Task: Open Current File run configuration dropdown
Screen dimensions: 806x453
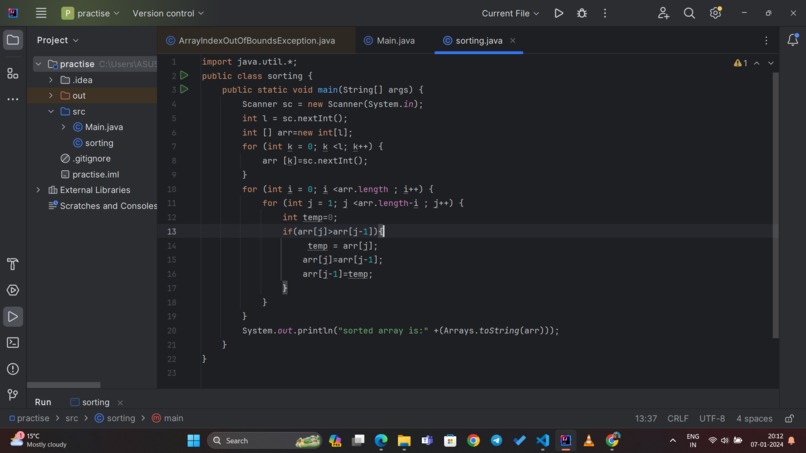Action: click(x=510, y=13)
